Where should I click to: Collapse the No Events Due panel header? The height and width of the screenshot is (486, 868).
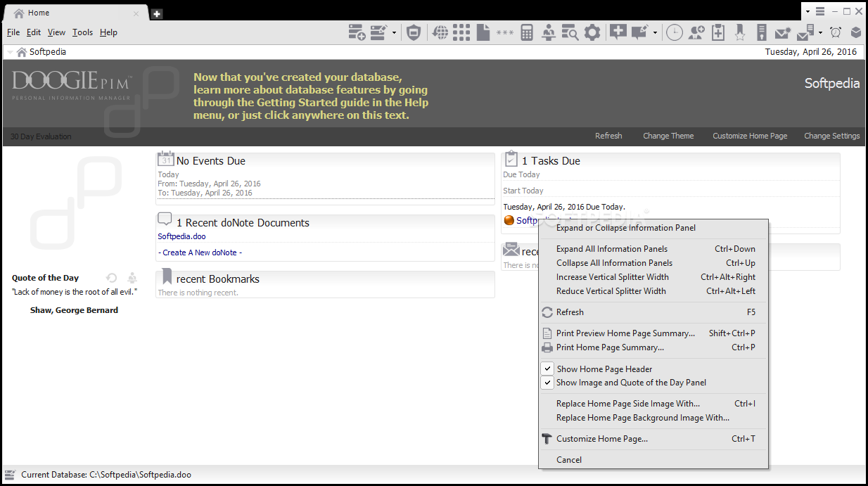(325, 160)
